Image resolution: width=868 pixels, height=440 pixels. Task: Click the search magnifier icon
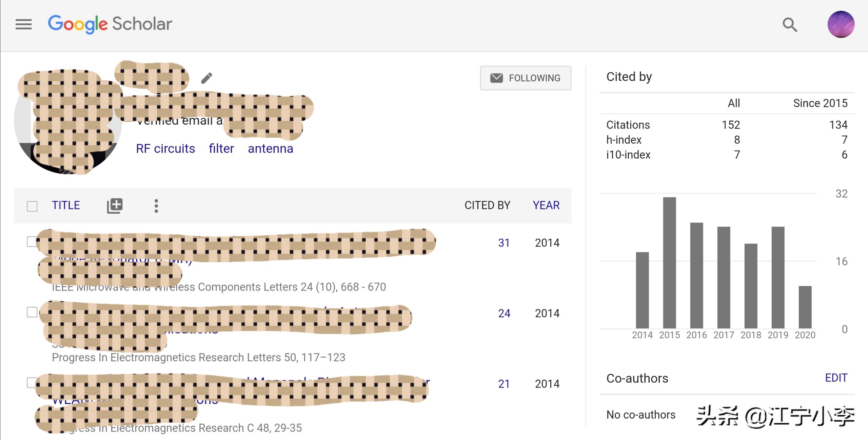click(789, 25)
